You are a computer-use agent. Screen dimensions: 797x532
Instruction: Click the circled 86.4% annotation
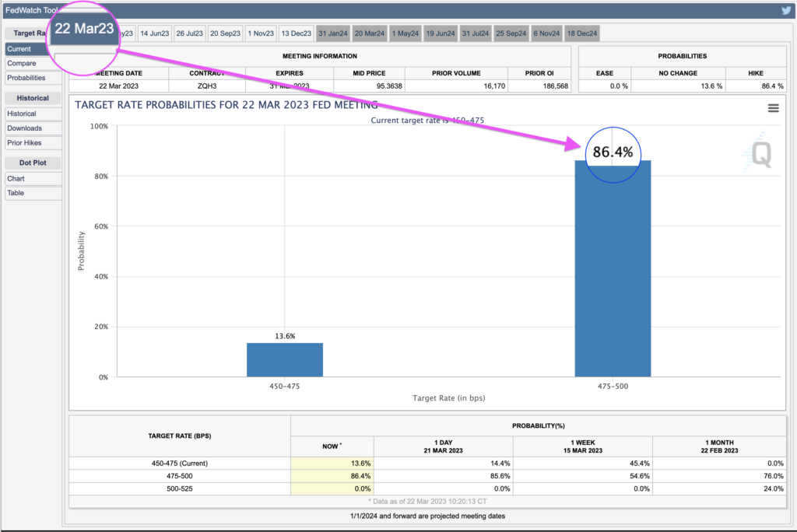(x=613, y=154)
